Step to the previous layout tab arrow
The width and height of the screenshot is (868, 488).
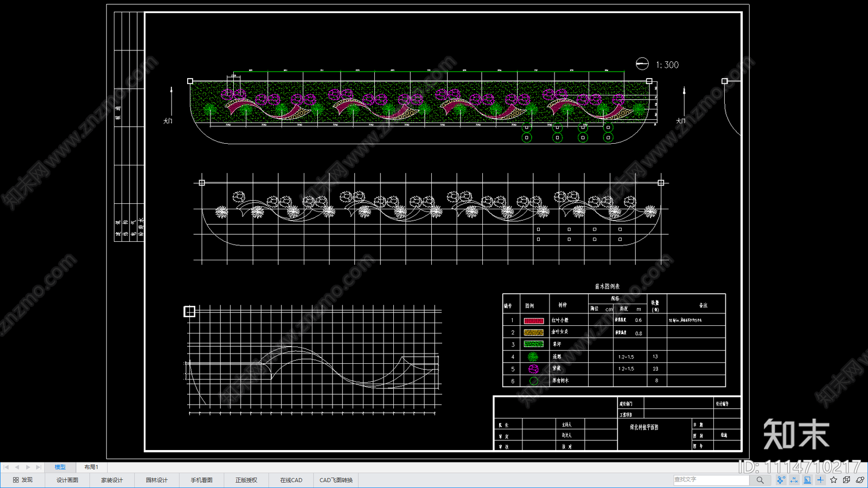coord(17,467)
